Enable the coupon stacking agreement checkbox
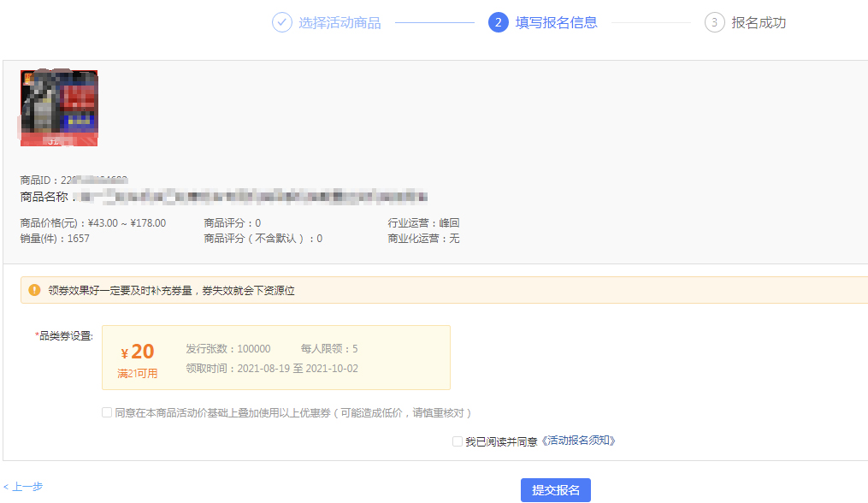The image size is (868, 503). pyautogui.click(x=107, y=411)
